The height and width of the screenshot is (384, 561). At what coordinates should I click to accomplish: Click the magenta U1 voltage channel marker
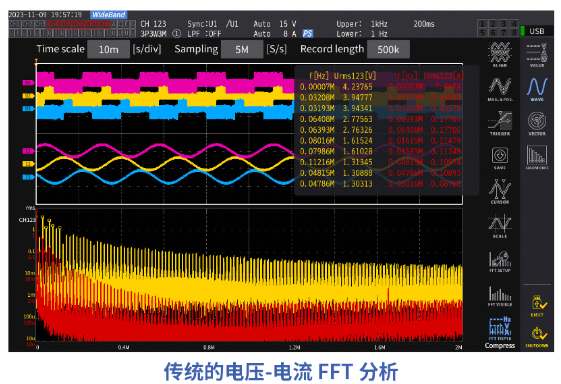coord(28,83)
